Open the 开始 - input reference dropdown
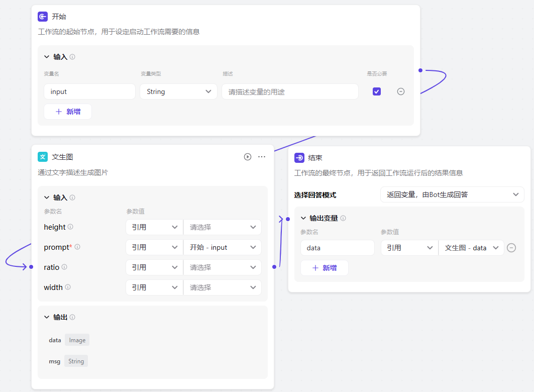This screenshot has height=392, width=534. tap(222, 247)
